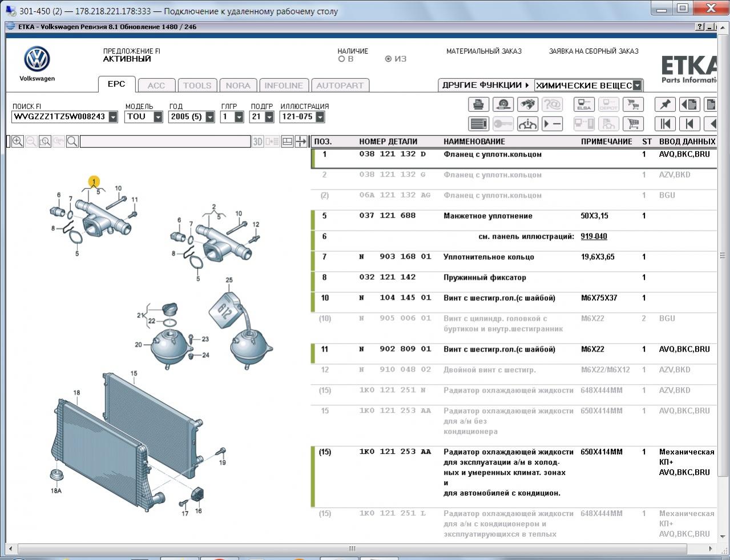Switch to the INFOLINE tab
This screenshot has width=730, height=560.
coord(284,86)
